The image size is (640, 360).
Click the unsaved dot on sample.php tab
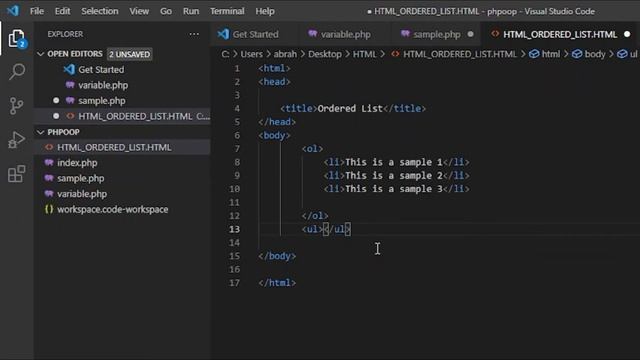pos(471,34)
